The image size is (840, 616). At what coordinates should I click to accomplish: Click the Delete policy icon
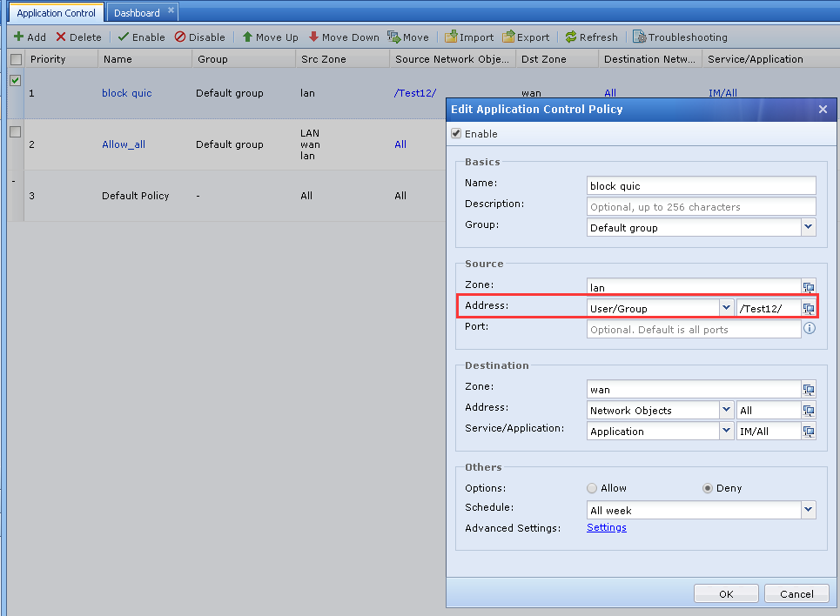tap(61, 37)
